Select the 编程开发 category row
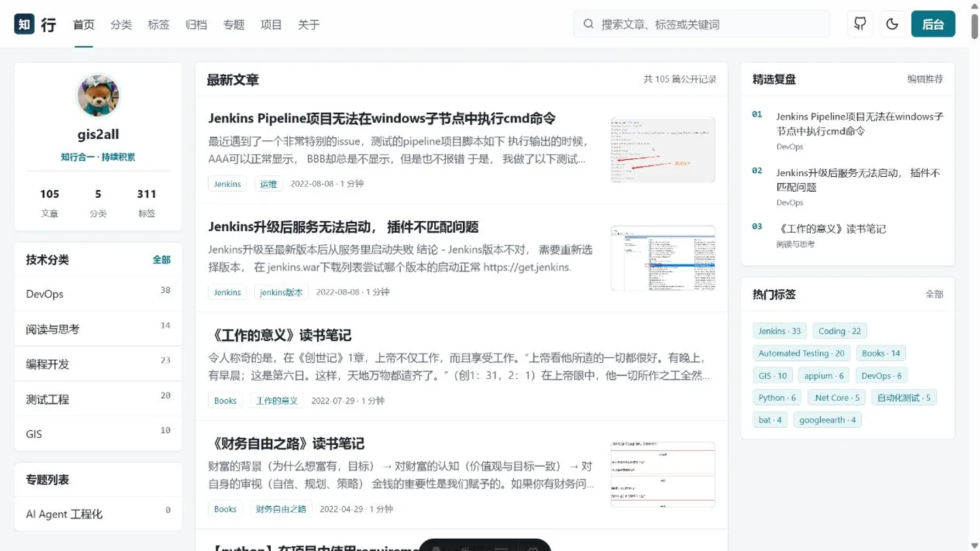980x551 pixels. [x=98, y=364]
